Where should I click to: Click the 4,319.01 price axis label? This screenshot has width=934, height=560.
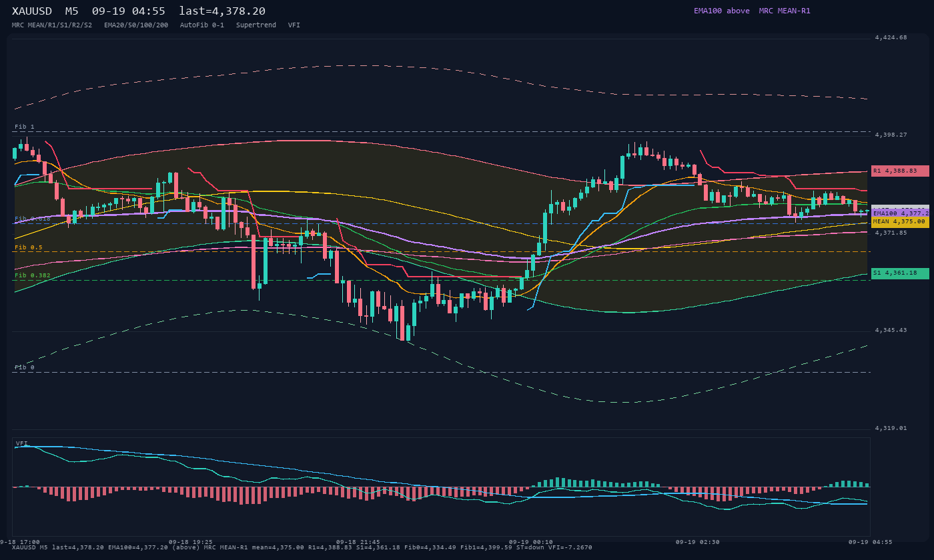(x=891, y=428)
